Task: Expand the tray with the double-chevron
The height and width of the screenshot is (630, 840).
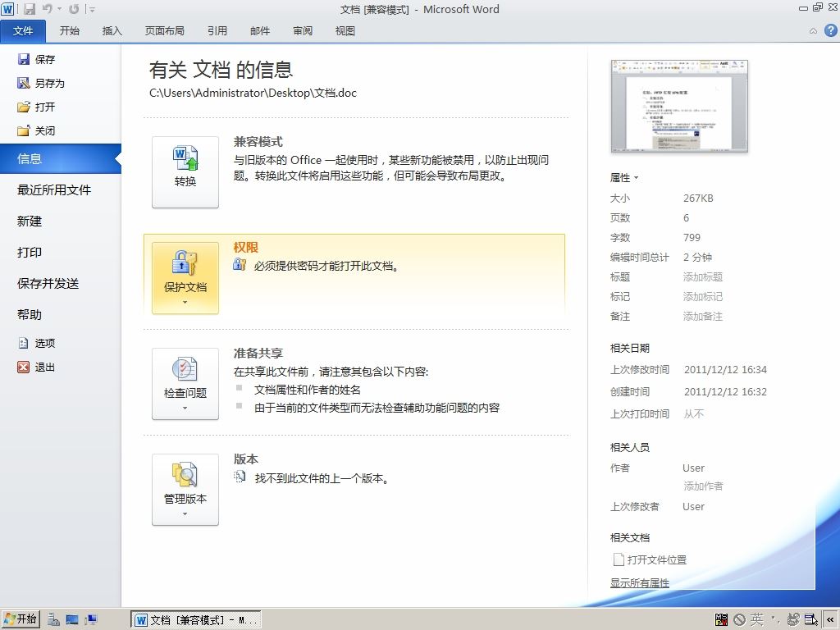Action: [830, 620]
